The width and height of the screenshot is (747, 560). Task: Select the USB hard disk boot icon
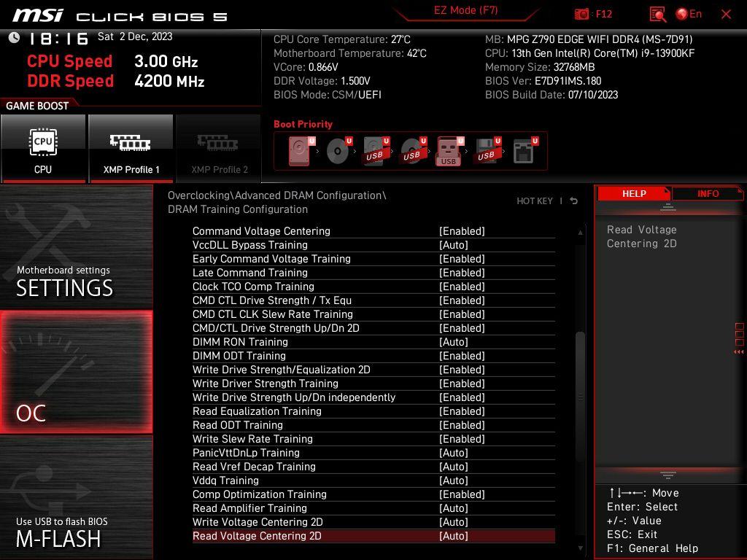[x=376, y=151]
